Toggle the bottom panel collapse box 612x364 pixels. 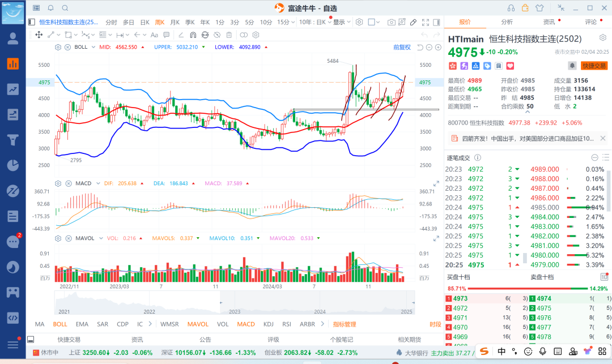[31, 340]
